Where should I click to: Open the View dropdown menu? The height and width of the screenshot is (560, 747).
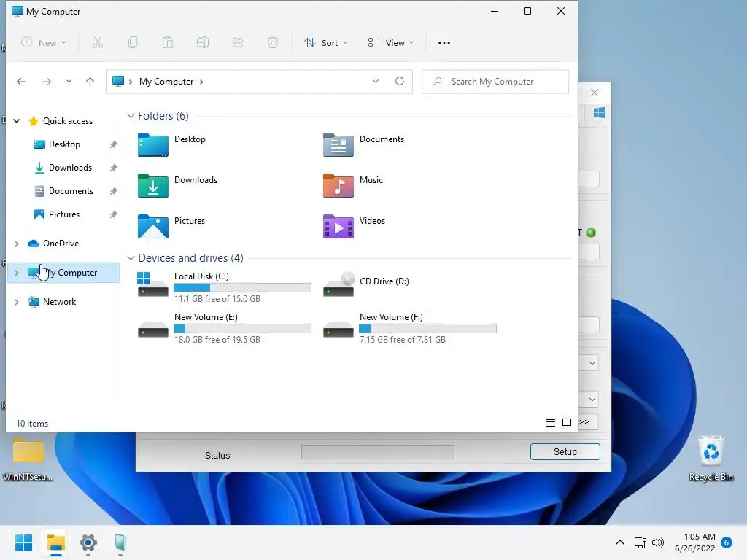click(x=391, y=43)
